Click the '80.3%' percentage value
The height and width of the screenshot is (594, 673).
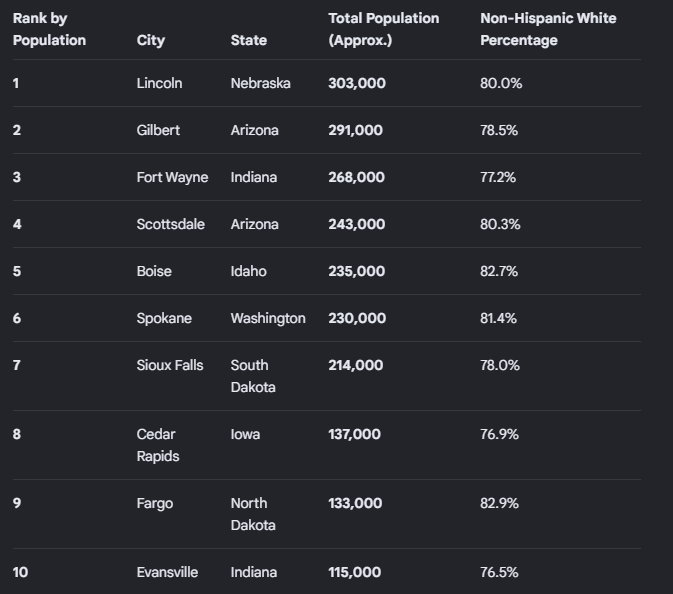pos(500,224)
